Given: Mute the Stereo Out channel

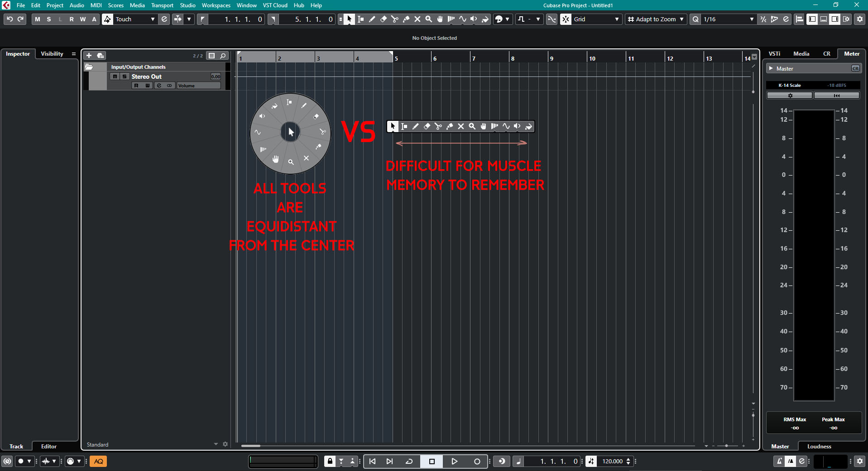Looking at the screenshot, I should [115, 76].
